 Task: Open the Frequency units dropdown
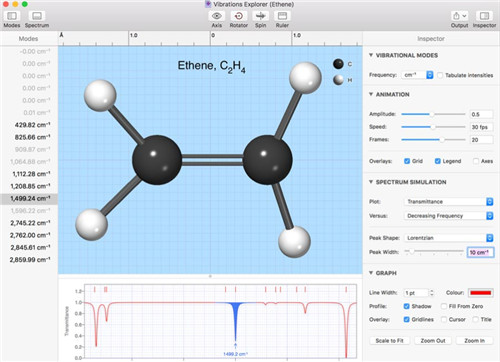pyautogui.click(x=417, y=75)
